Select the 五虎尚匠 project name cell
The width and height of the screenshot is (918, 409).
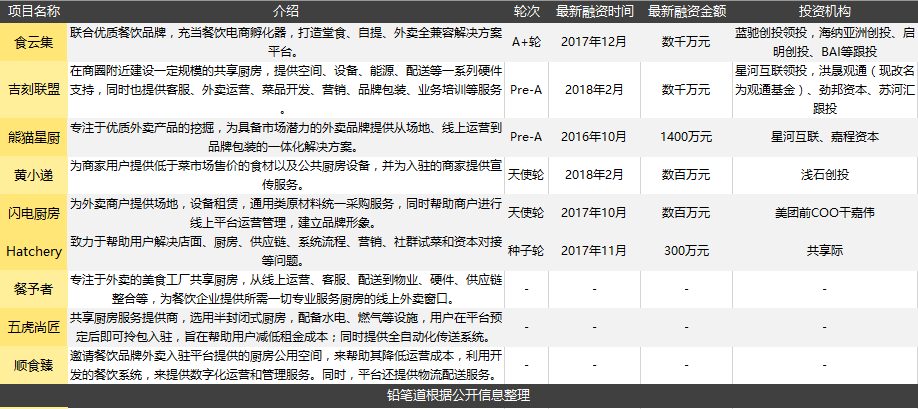coord(34,327)
